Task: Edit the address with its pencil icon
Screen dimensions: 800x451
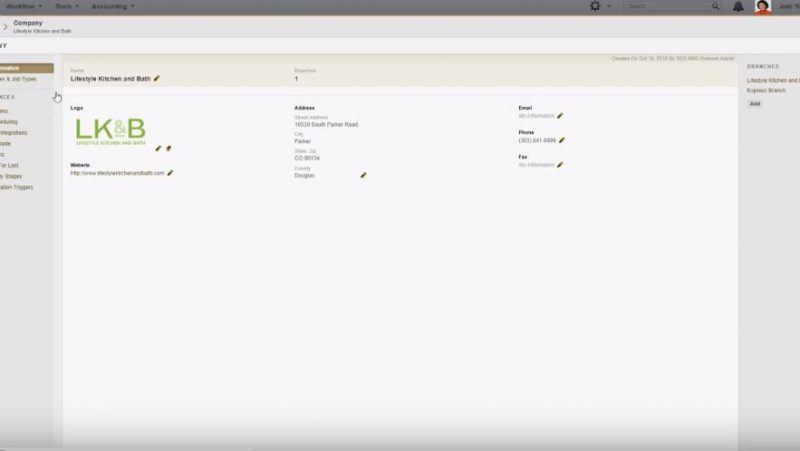Action: 363,175
